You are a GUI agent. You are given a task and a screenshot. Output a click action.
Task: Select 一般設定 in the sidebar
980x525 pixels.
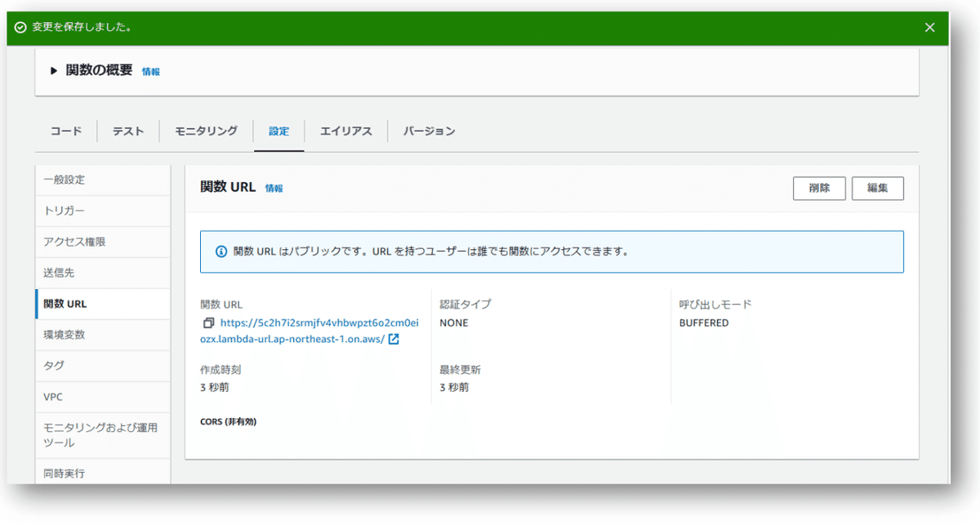coord(103,180)
